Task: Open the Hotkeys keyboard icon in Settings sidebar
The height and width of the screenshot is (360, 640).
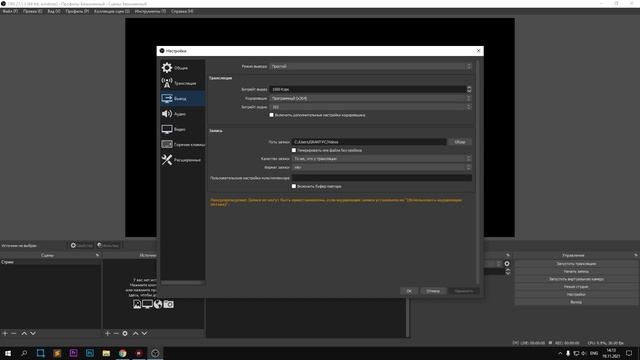Action: click(x=167, y=144)
